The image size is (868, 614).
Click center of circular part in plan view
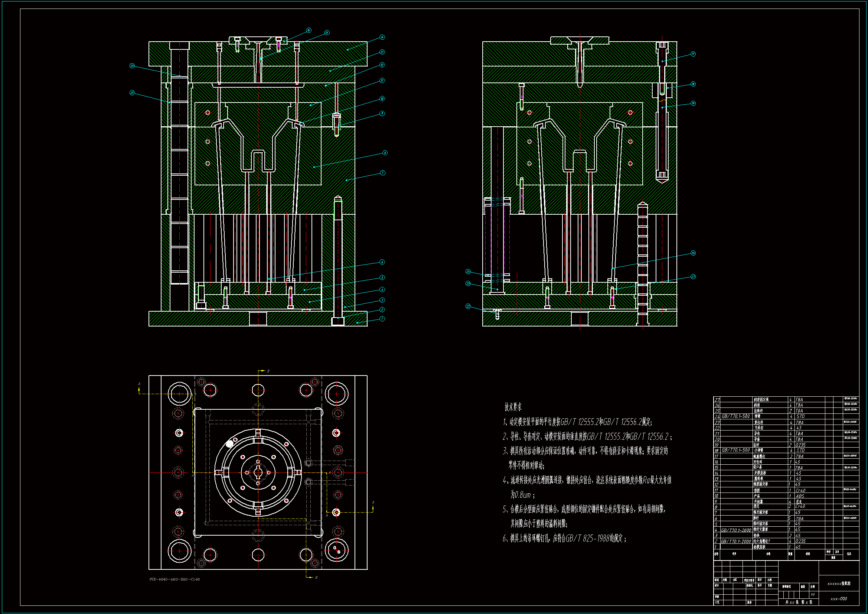pos(258,472)
